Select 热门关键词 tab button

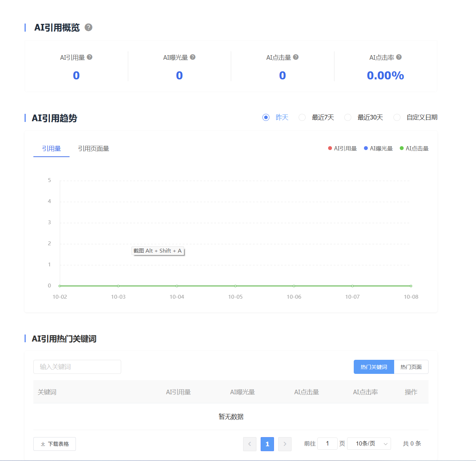click(x=374, y=367)
